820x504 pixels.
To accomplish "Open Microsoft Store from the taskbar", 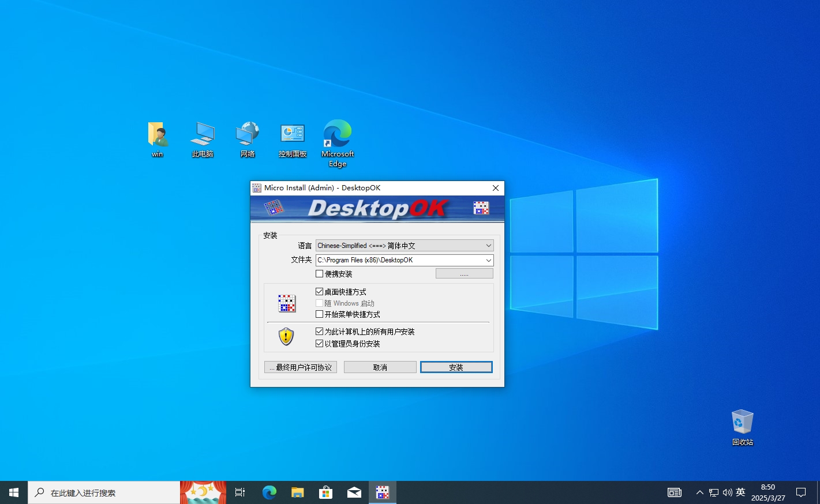I will pyautogui.click(x=326, y=492).
